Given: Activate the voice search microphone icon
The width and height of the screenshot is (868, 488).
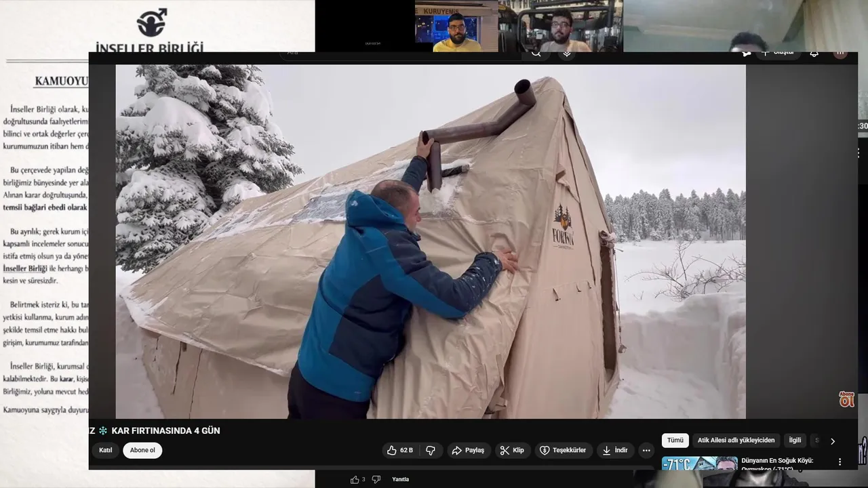Looking at the screenshot, I should pyautogui.click(x=567, y=53).
